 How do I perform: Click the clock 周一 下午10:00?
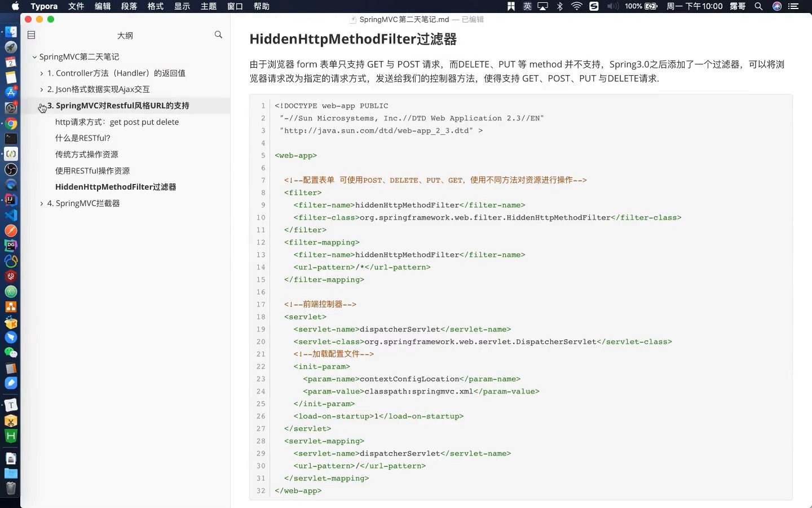coord(695,6)
